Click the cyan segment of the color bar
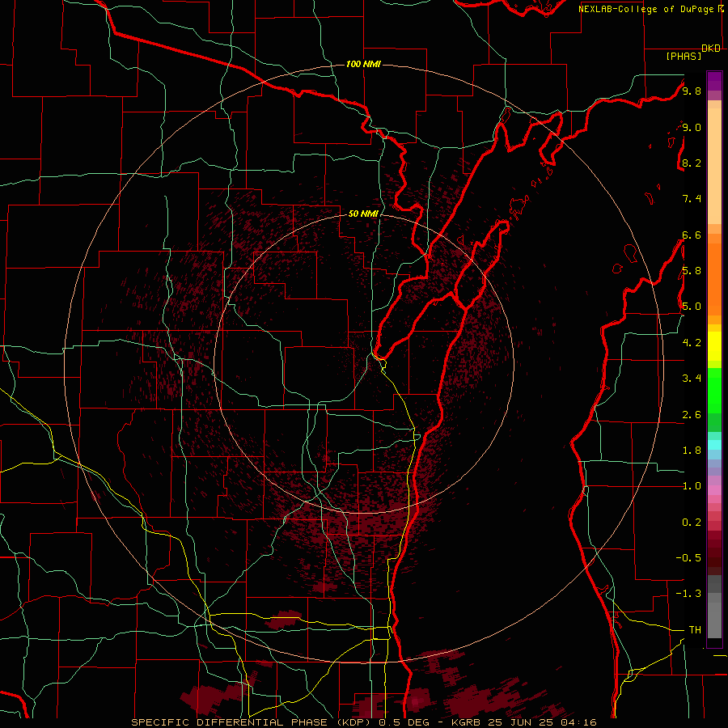728x728 pixels. click(714, 445)
